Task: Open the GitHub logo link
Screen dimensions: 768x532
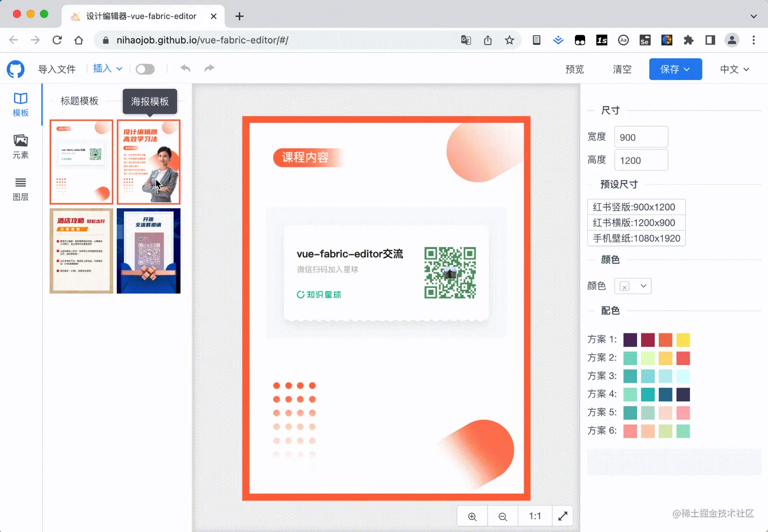Action: pyautogui.click(x=16, y=69)
